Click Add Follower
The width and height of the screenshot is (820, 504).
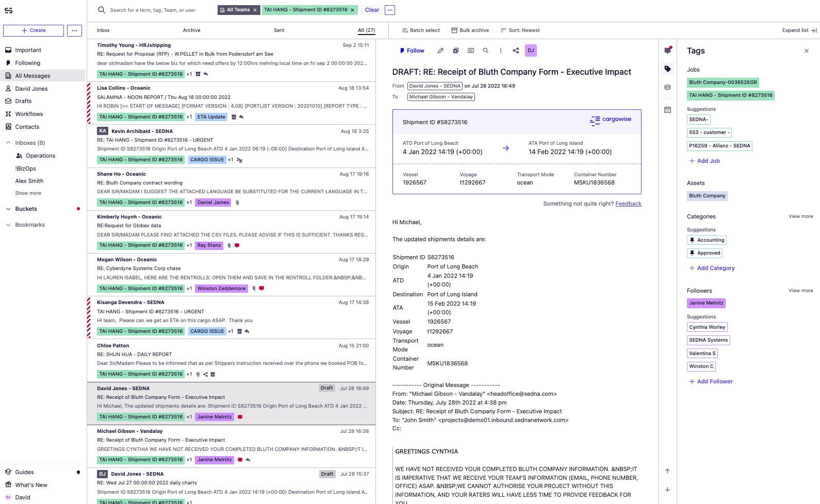[711, 381]
